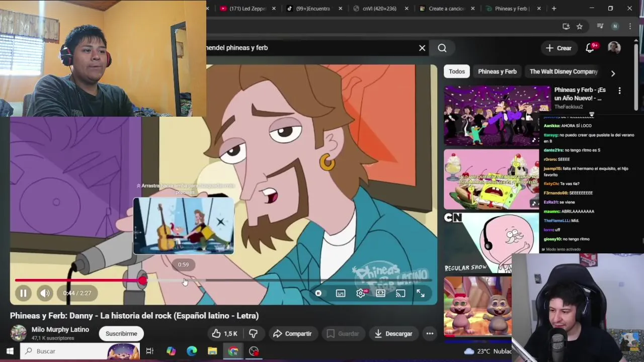Cast video to a TV
The image size is (644, 362).
[x=400, y=293]
